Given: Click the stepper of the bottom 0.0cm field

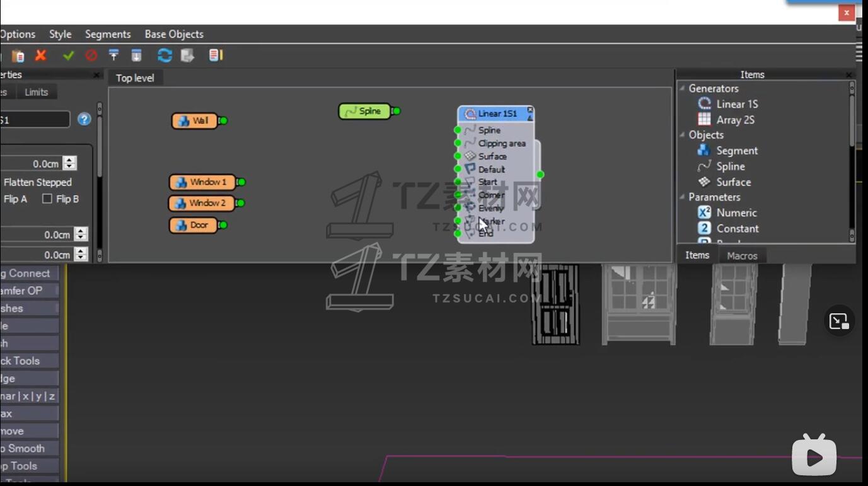Looking at the screenshot, I should (x=81, y=255).
